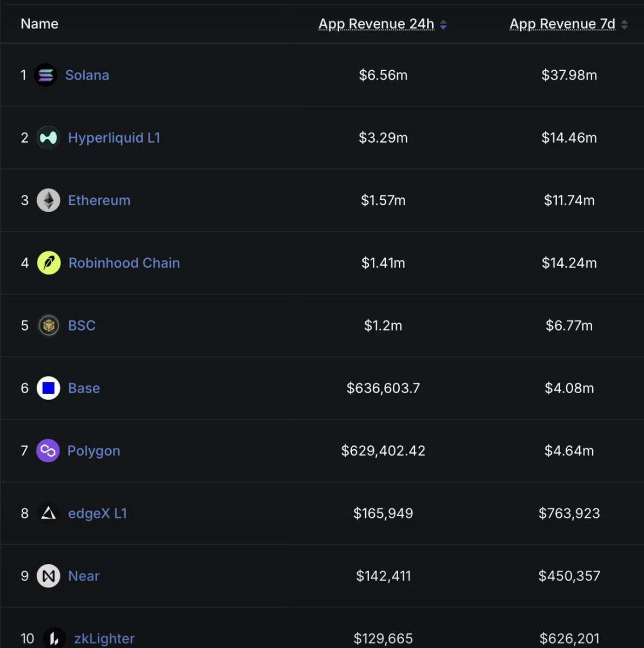Screen dimensions: 644x648
Task: Open the zkLighter chain link
Action: [x=104, y=639]
